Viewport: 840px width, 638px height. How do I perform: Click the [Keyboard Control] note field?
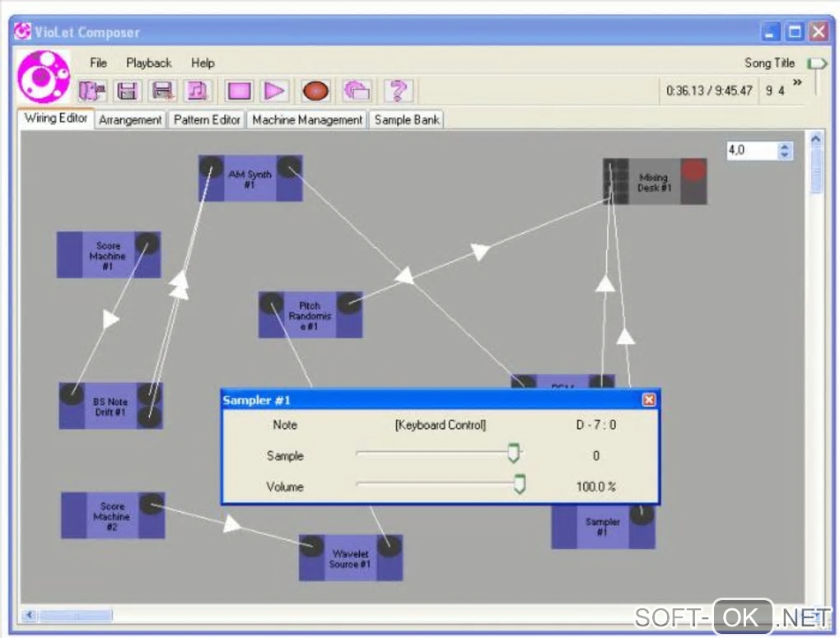point(441,425)
